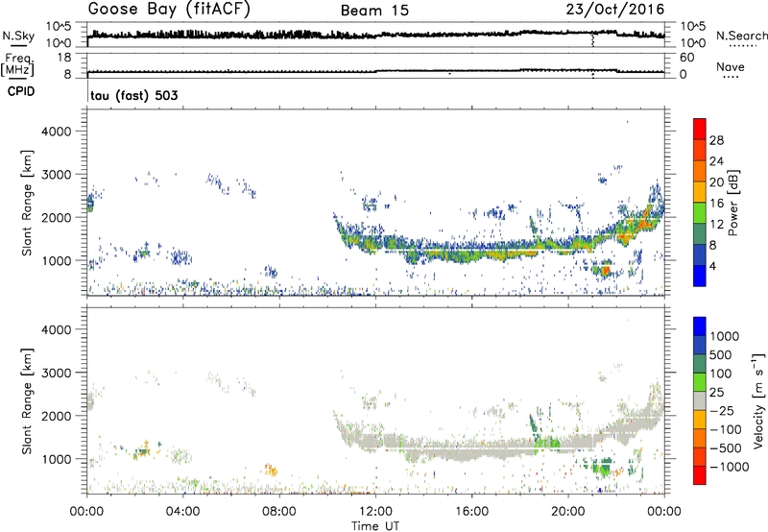Click the "4000" range tick of the power panel
This screenshot has width=768, height=532.
tap(56, 132)
